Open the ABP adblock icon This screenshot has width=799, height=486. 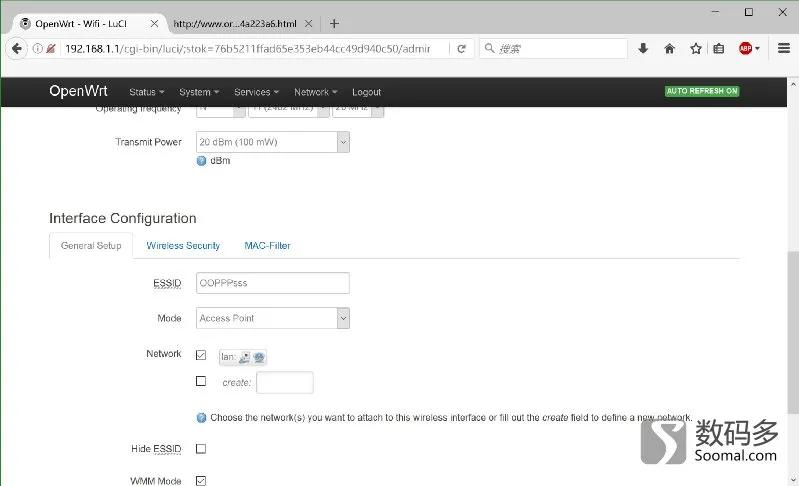pyautogui.click(x=745, y=48)
